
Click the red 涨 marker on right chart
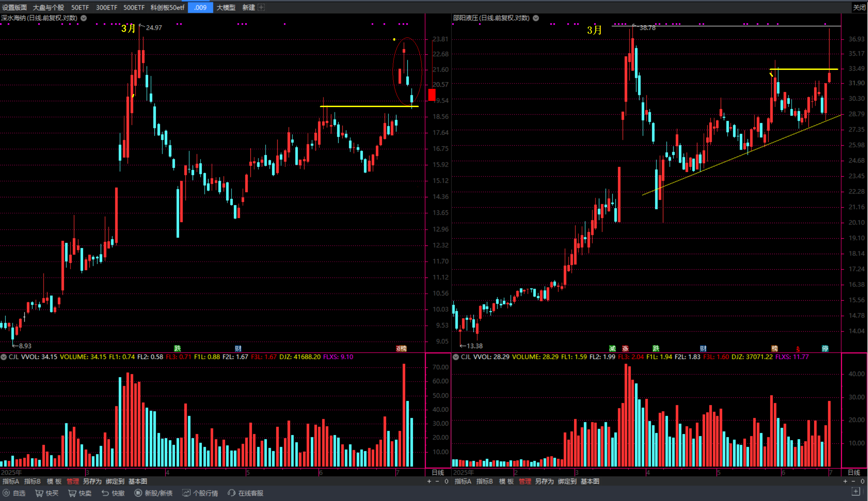tap(625, 348)
